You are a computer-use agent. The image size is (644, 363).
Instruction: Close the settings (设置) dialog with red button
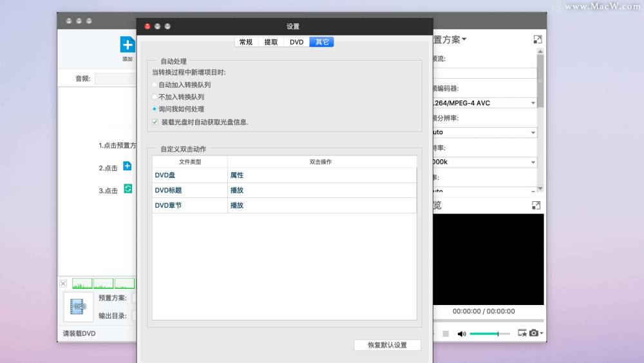[x=147, y=26]
